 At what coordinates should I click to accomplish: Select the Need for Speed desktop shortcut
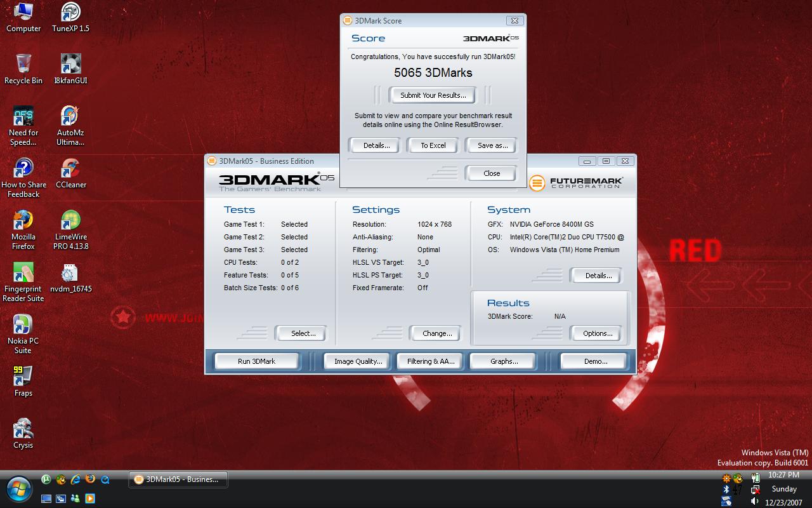tap(23, 126)
